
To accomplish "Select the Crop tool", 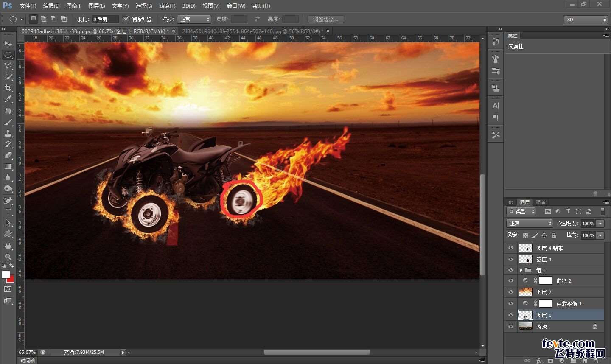I will (x=8, y=88).
